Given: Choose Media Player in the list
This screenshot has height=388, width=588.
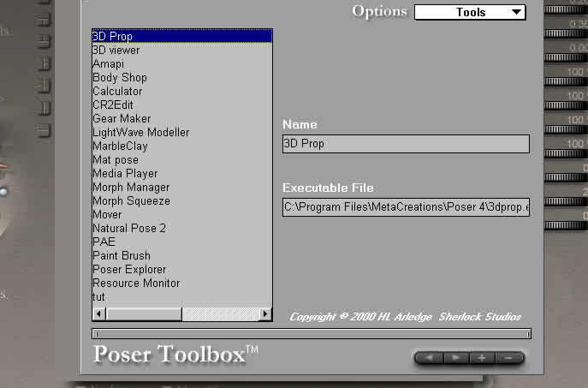Looking at the screenshot, I should point(181,173).
